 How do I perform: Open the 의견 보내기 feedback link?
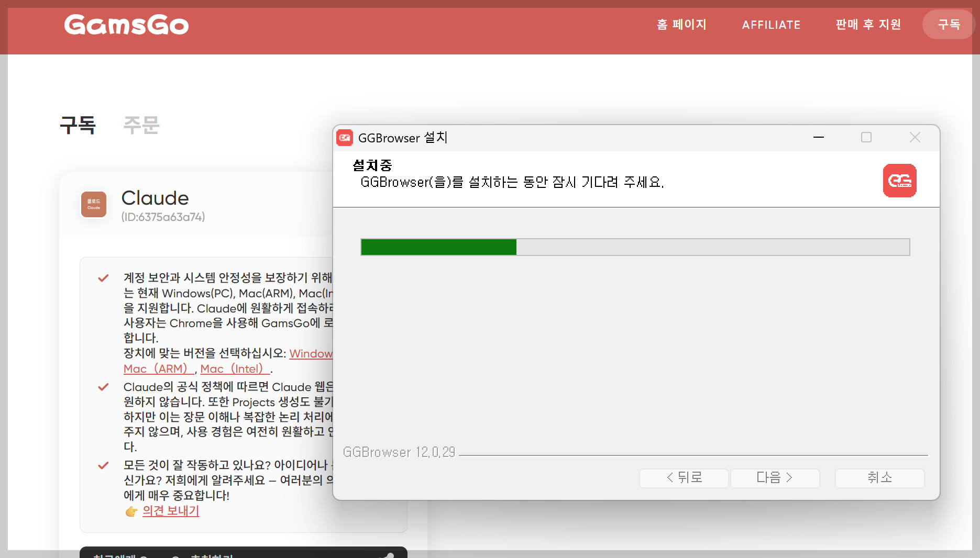[x=171, y=510]
